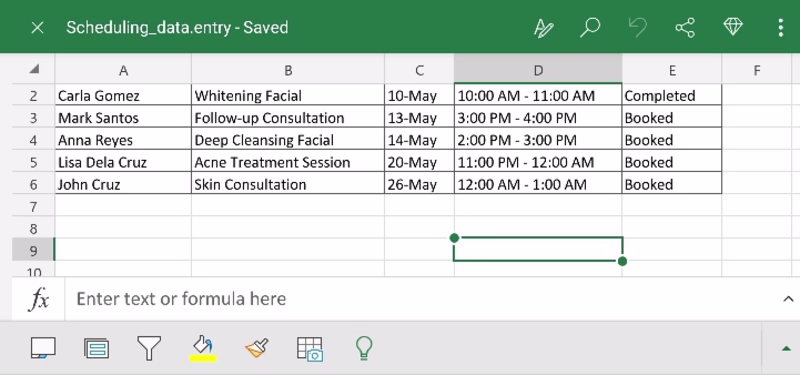
Task: Select the Completed status cell
Action: 672,95
